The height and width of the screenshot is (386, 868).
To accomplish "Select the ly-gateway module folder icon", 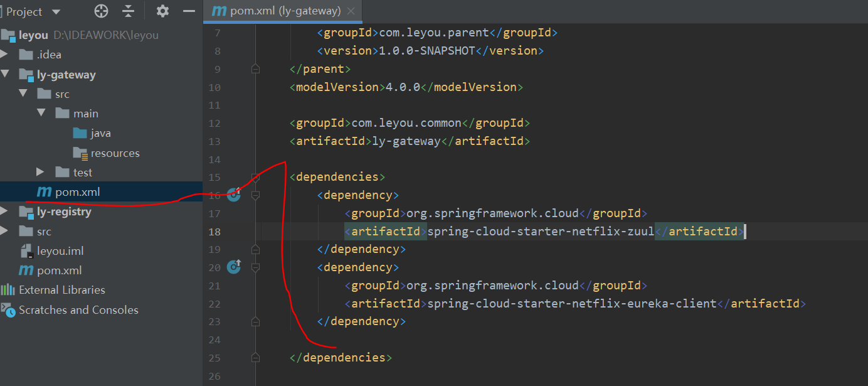I will coord(26,75).
